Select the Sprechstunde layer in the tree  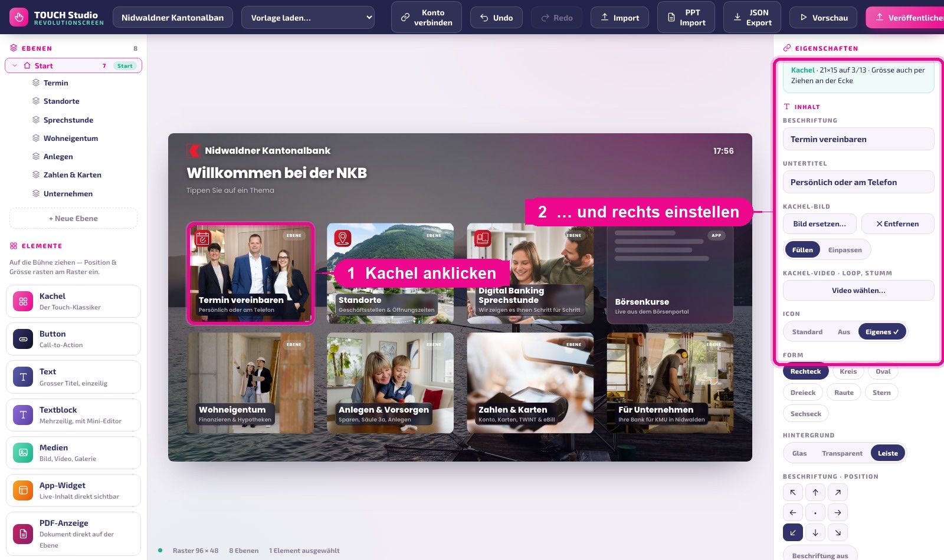click(x=68, y=120)
